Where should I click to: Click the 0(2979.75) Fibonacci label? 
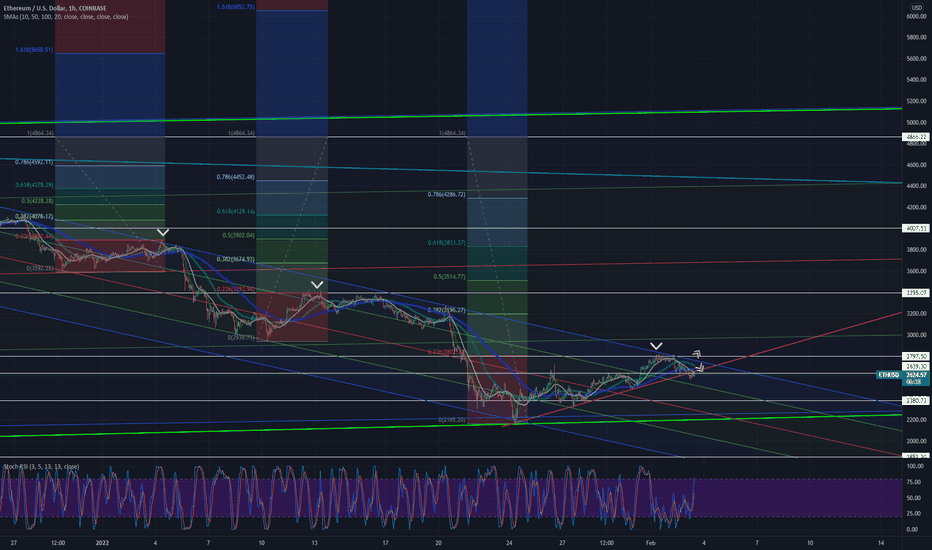point(241,338)
